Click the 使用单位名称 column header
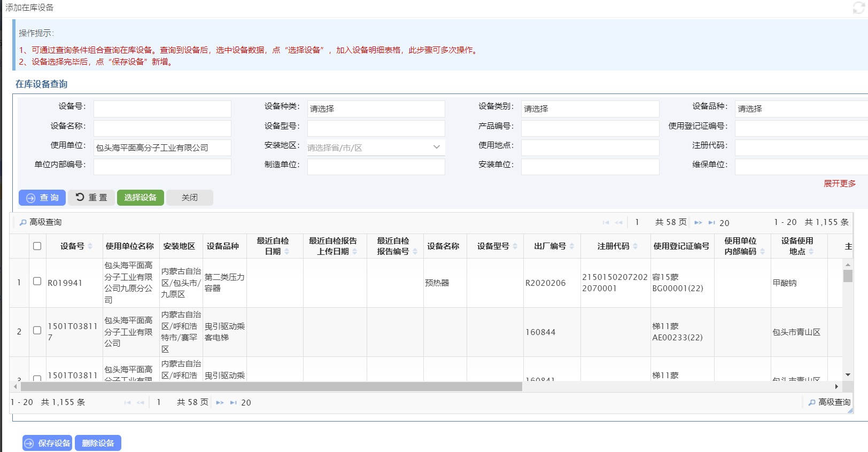 129,246
